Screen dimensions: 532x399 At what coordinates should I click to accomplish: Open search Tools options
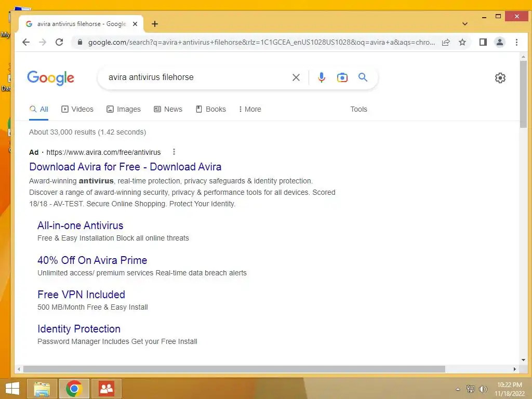[x=358, y=109]
